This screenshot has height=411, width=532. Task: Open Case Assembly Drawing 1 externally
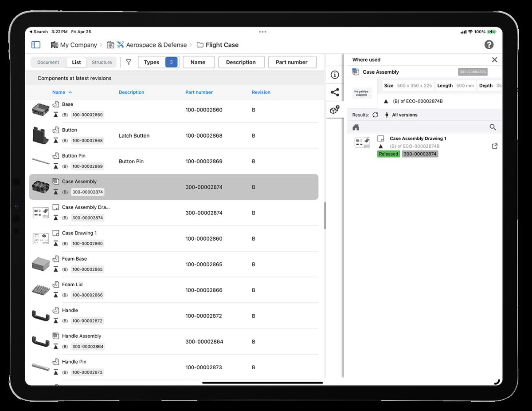pos(495,146)
